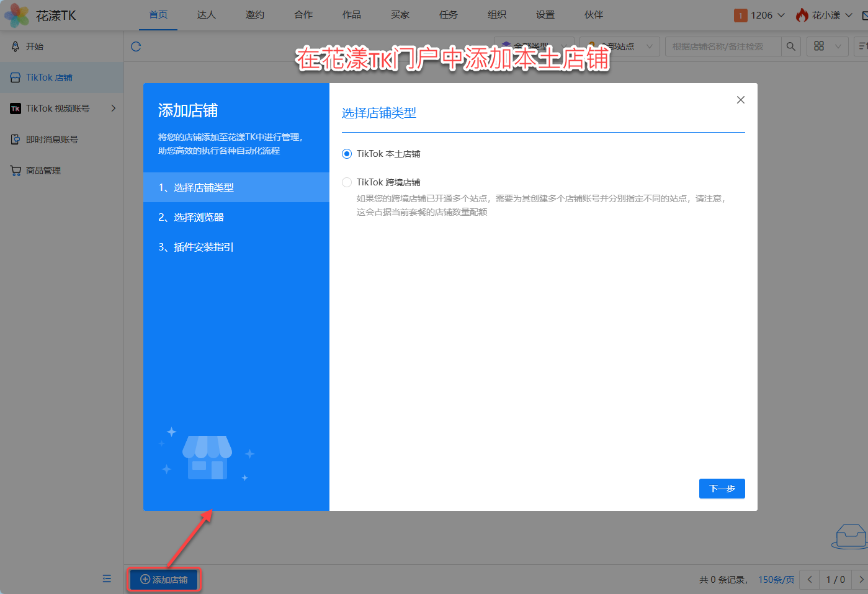Viewport: 868px width, 594px height.
Task: Open TikTok 店铺 in the sidebar
Action: (62, 78)
